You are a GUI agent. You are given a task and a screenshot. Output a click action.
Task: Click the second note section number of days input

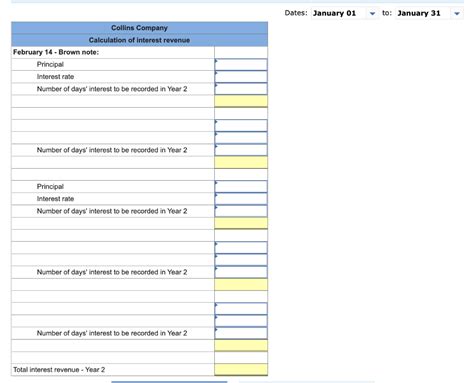(x=241, y=150)
